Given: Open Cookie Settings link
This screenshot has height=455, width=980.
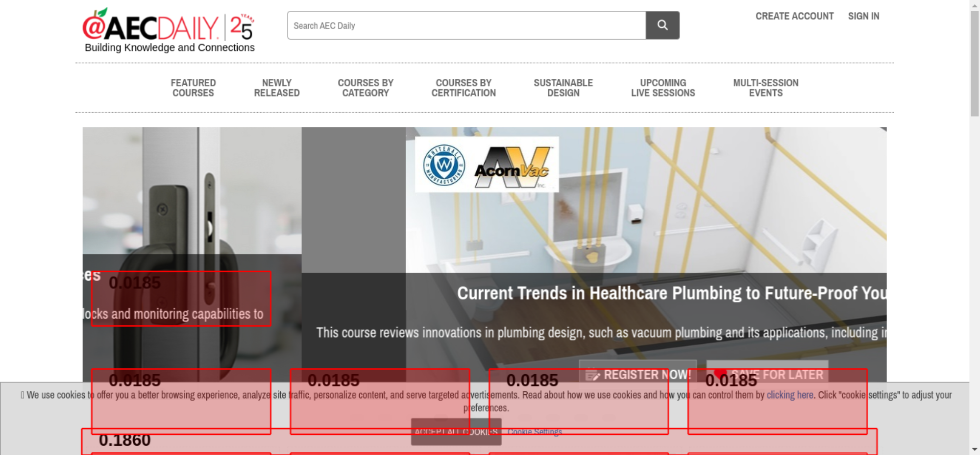Looking at the screenshot, I should [x=535, y=431].
